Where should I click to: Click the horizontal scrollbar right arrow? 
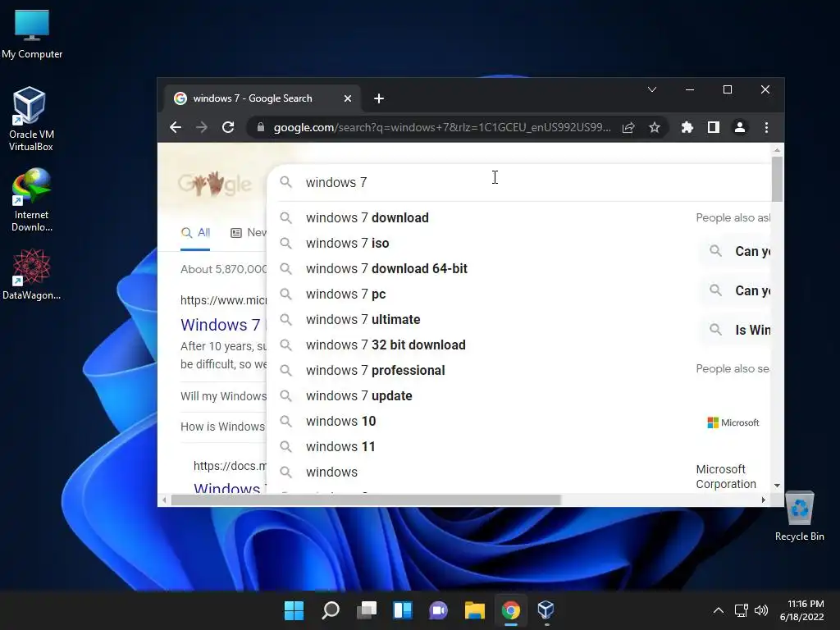[x=764, y=500]
